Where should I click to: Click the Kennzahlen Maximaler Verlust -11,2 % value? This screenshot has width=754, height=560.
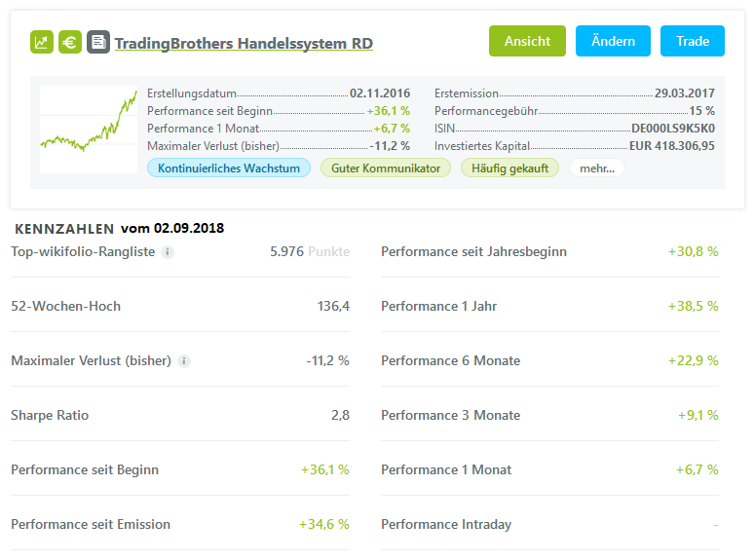click(328, 361)
